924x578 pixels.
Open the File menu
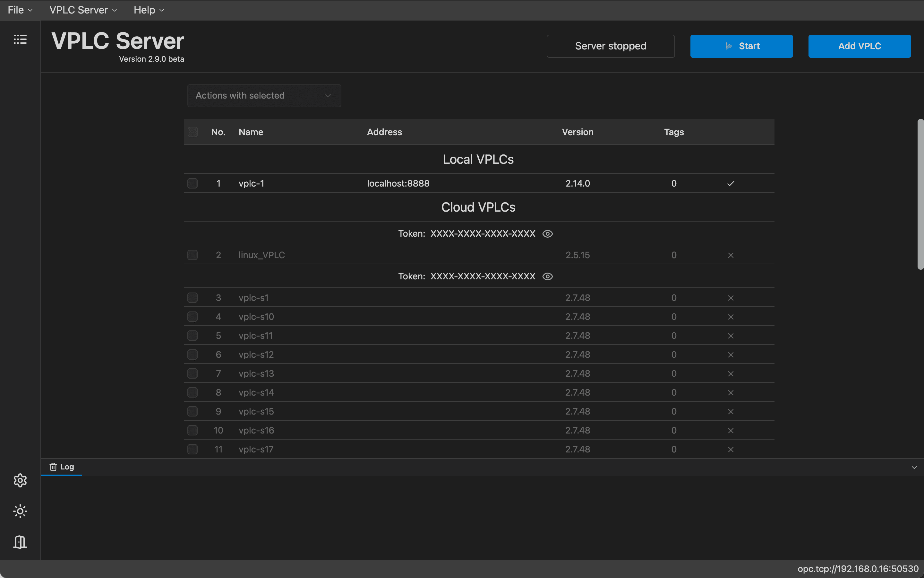[x=20, y=10]
